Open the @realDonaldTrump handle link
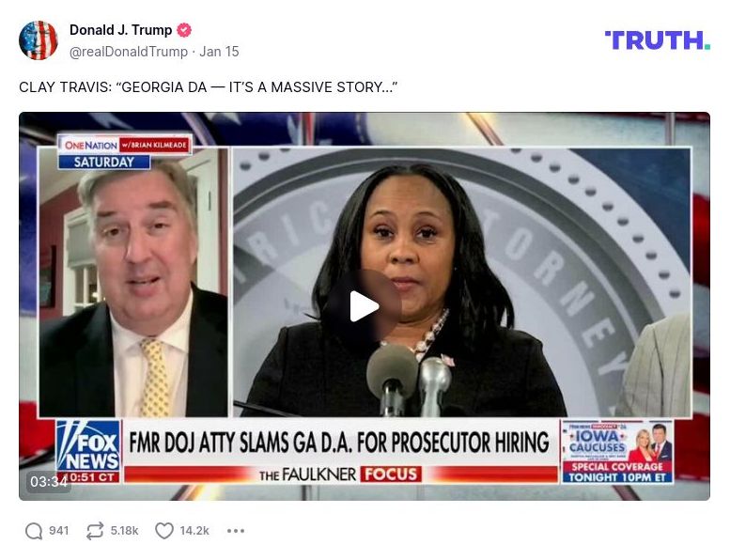Image resolution: width=730 pixels, height=560 pixels. click(129, 52)
